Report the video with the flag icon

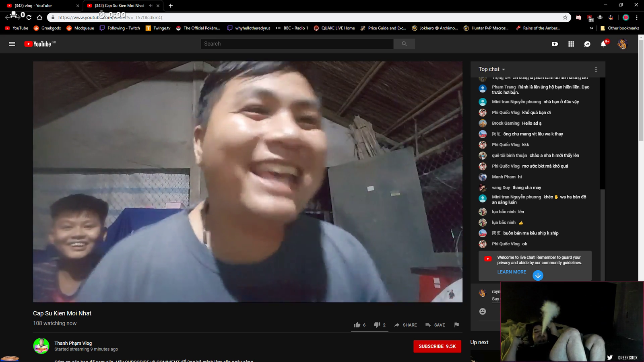click(x=456, y=325)
